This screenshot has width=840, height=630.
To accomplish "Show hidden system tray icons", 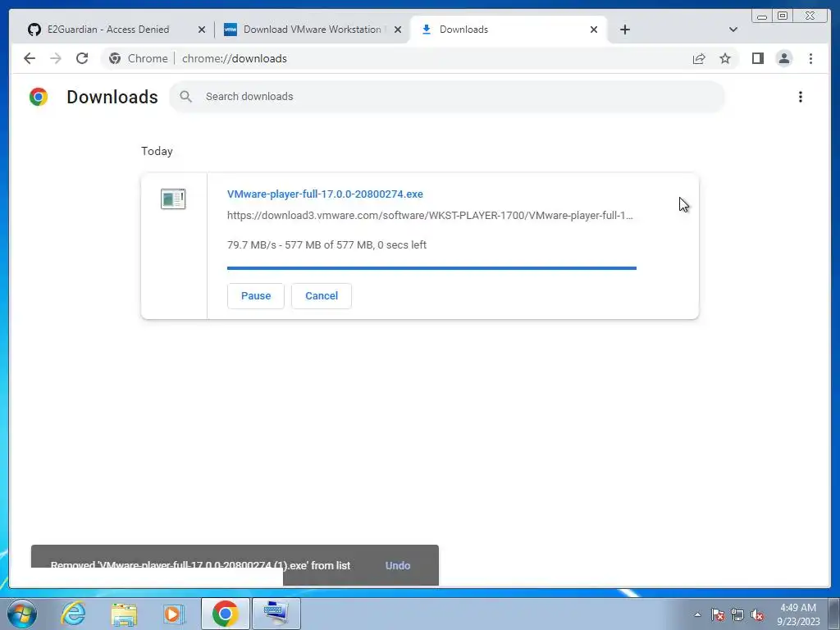I will pos(697,614).
